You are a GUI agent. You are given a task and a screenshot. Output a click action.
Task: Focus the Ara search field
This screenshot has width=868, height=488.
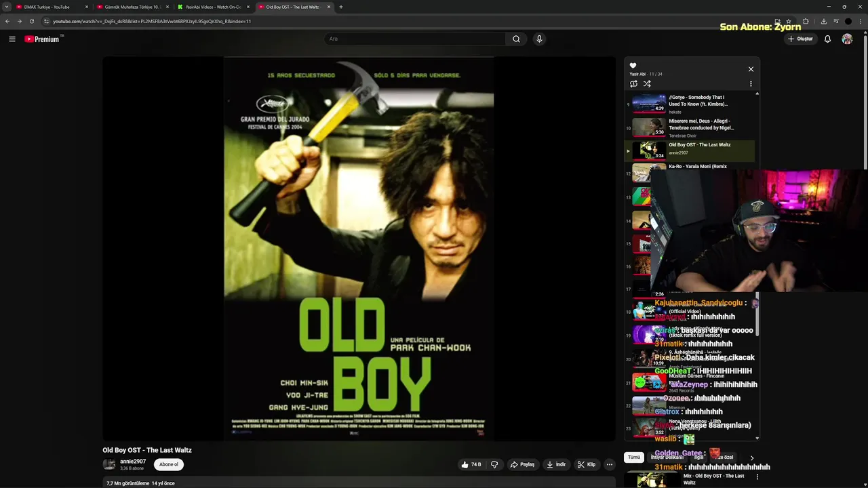coord(415,39)
